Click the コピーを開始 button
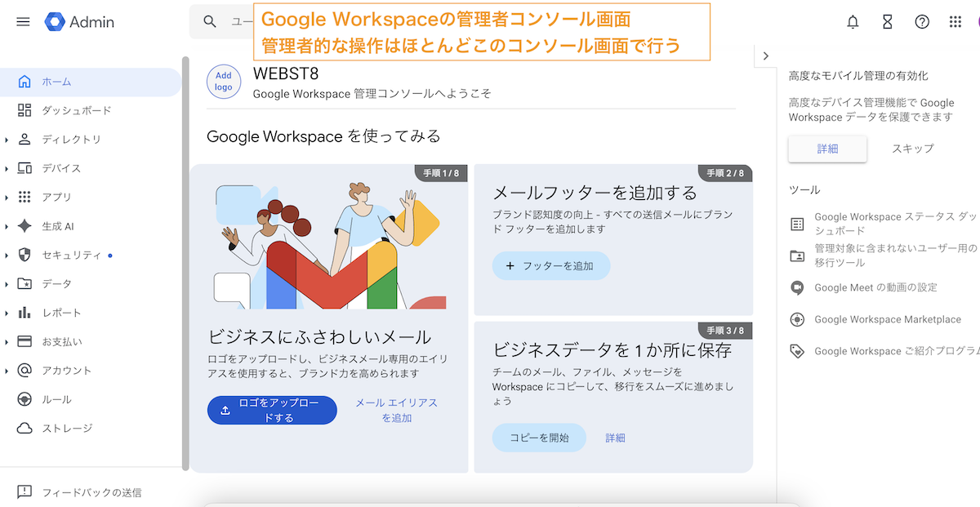 point(539,438)
